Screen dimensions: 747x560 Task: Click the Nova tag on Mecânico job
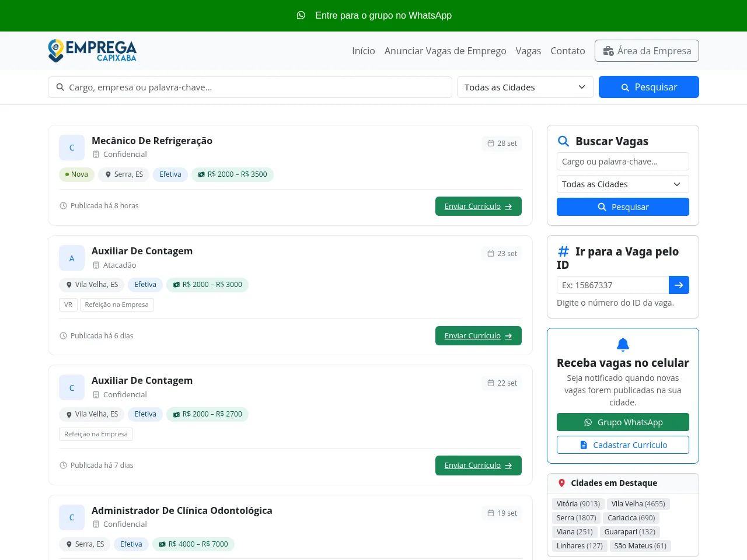pyautogui.click(x=76, y=174)
